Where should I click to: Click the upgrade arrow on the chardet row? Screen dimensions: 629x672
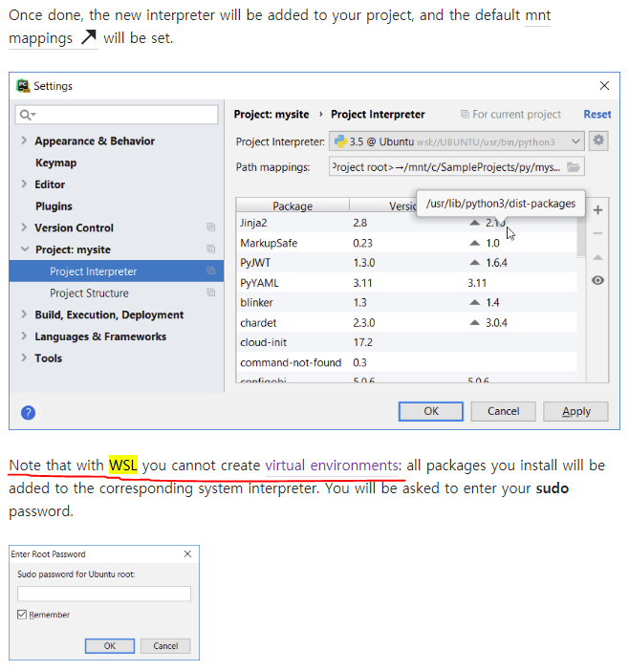(474, 322)
